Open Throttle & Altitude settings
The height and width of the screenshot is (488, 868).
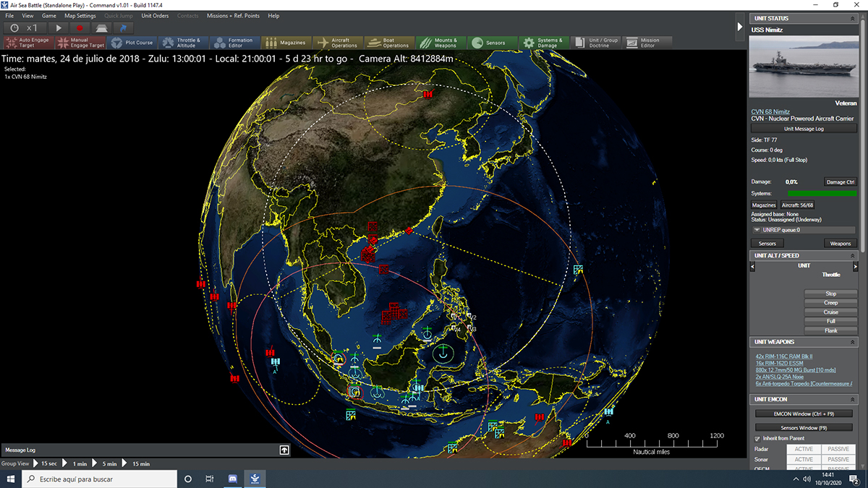[182, 43]
